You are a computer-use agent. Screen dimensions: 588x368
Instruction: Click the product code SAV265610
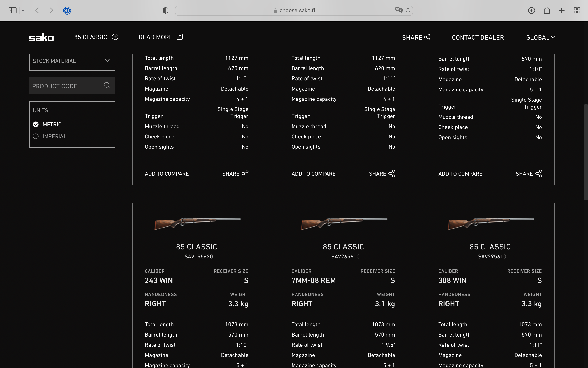(345, 257)
